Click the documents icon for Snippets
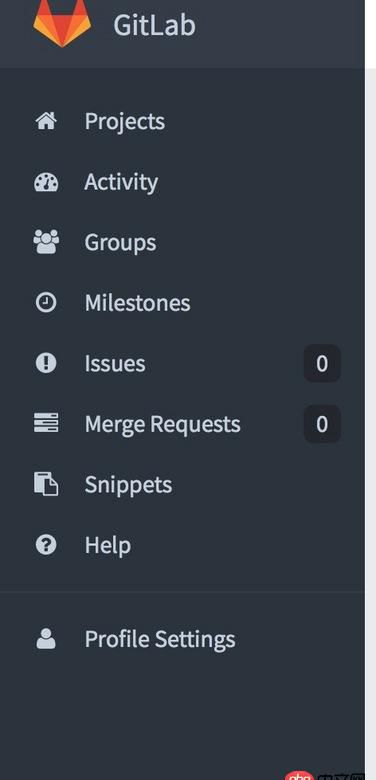Screen dimensions: 376x780 46,484
